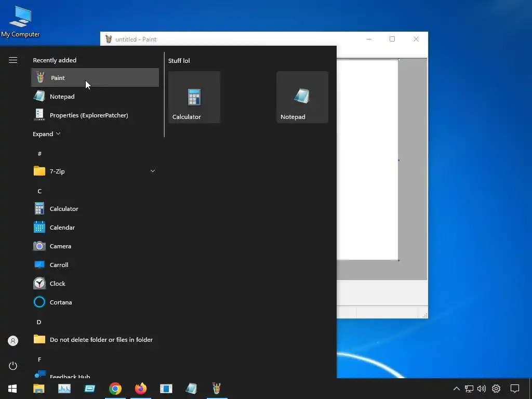This screenshot has width=532, height=399.
Task: Click the Paint window title bar icon
Action: click(x=109, y=39)
